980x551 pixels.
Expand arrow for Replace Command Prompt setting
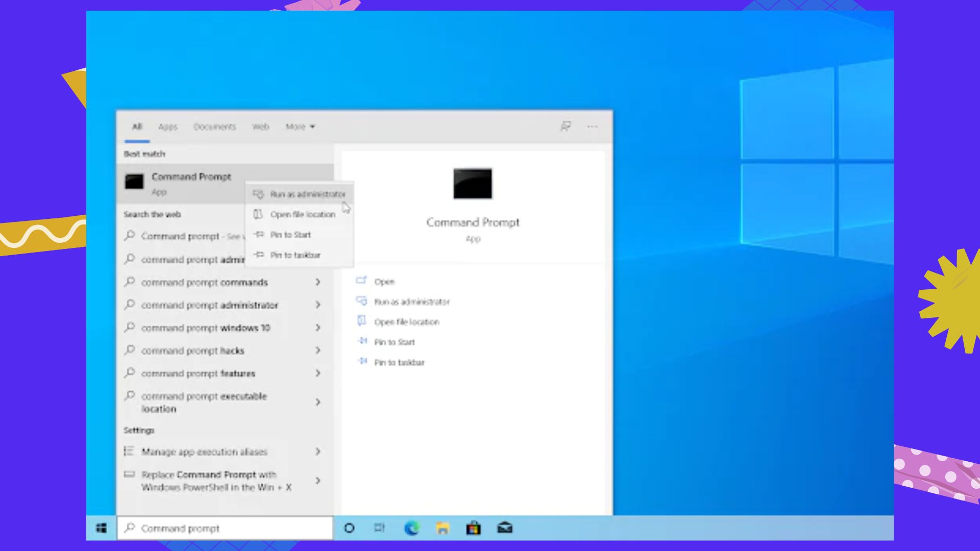[x=318, y=481]
